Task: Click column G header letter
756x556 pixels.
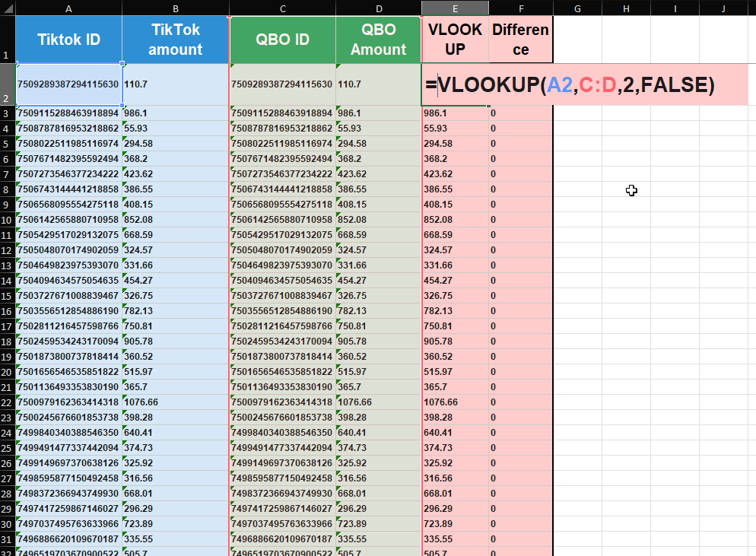Action: (x=577, y=8)
